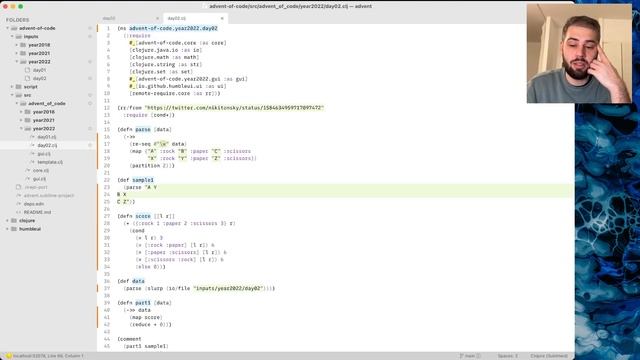Click file icon of inputs day02

[x=28, y=78]
